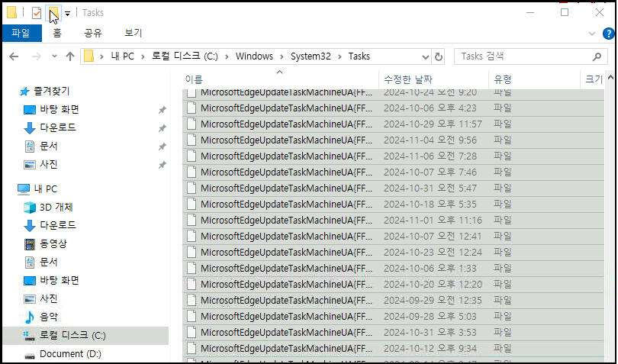Viewport: 618px width, 364px height.
Task: Click the search magnifier icon
Action: 597,56
